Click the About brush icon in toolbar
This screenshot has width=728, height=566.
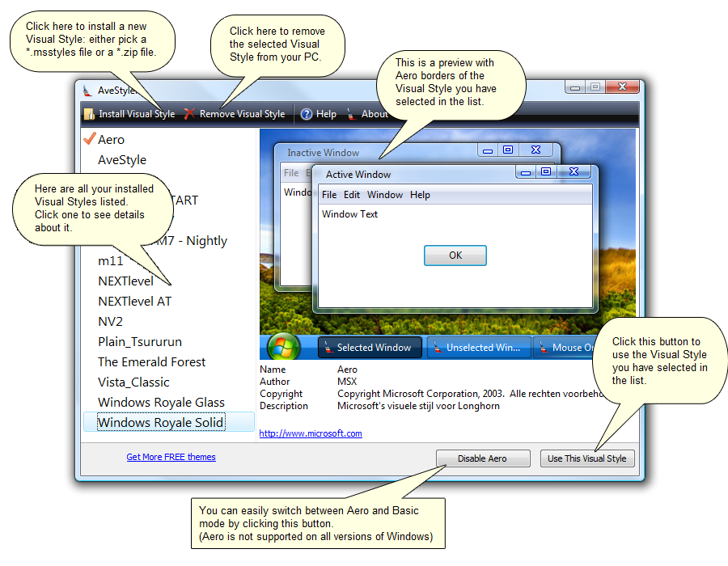click(351, 114)
